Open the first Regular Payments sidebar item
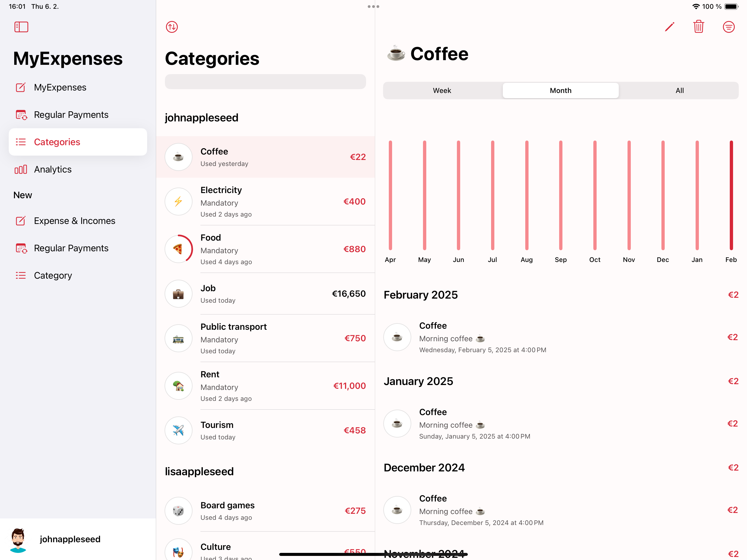The width and height of the screenshot is (747, 560). point(78,115)
